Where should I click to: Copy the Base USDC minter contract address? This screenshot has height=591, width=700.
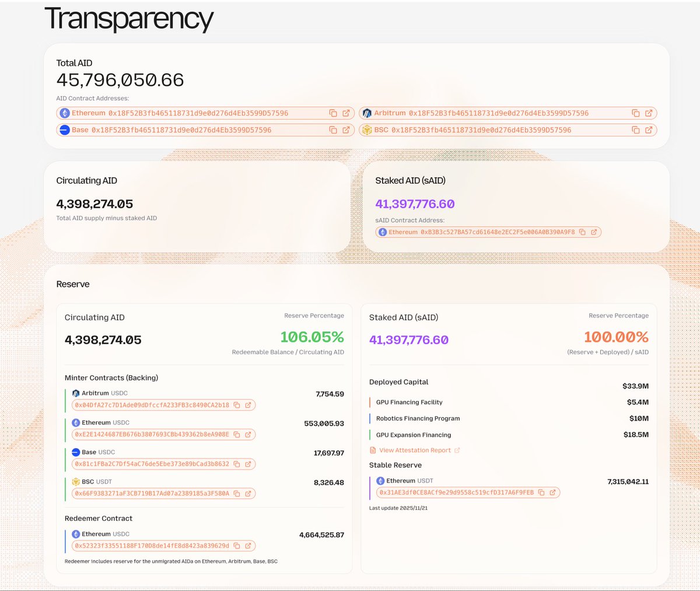pyautogui.click(x=237, y=464)
